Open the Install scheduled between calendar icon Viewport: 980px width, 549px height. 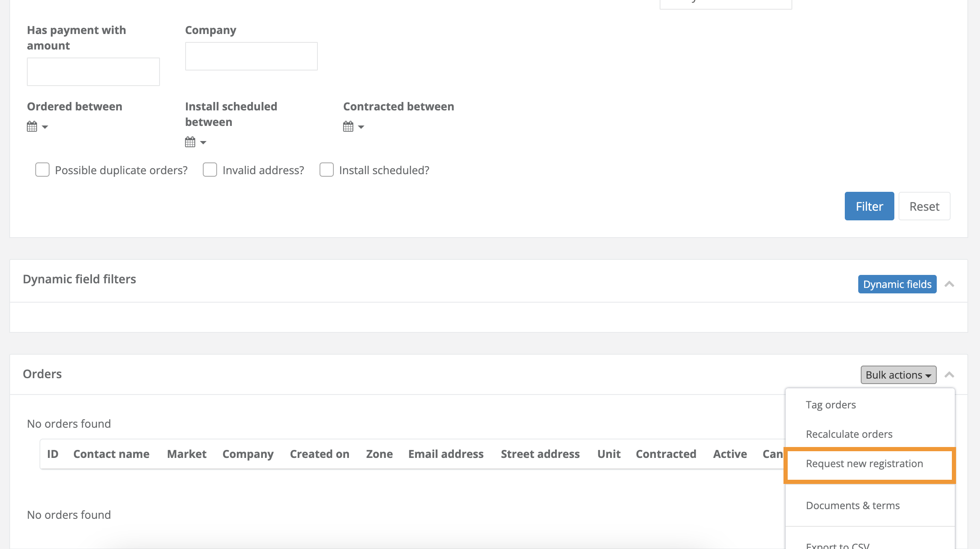190,142
